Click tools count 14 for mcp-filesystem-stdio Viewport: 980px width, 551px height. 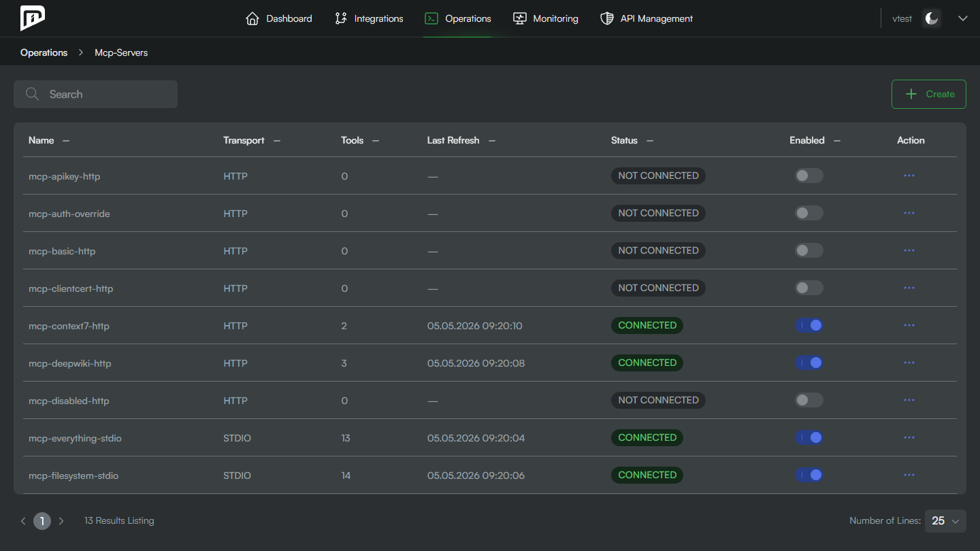click(x=346, y=475)
